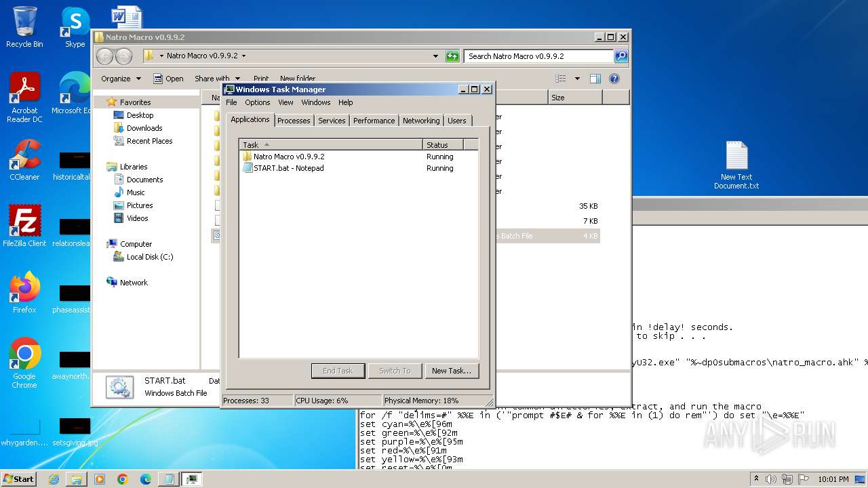This screenshot has height=488, width=868.
Task: Switch to the Networking tab
Action: coord(421,121)
